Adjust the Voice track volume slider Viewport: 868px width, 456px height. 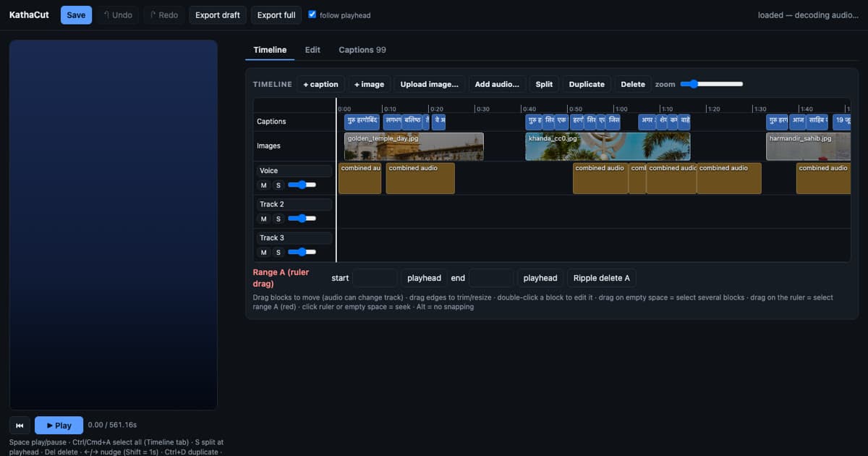pyautogui.click(x=302, y=185)
